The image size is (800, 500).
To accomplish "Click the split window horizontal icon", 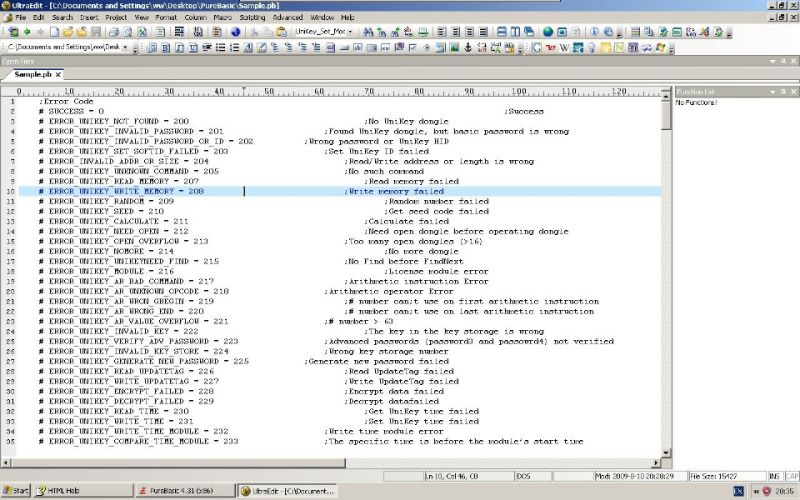I will pyautogui.click(x=502, y=32).
